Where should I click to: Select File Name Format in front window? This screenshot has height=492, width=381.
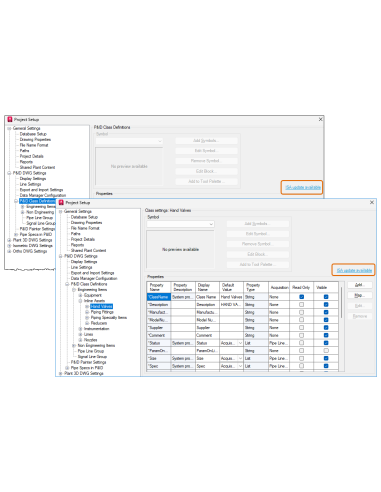click(85, 228)
